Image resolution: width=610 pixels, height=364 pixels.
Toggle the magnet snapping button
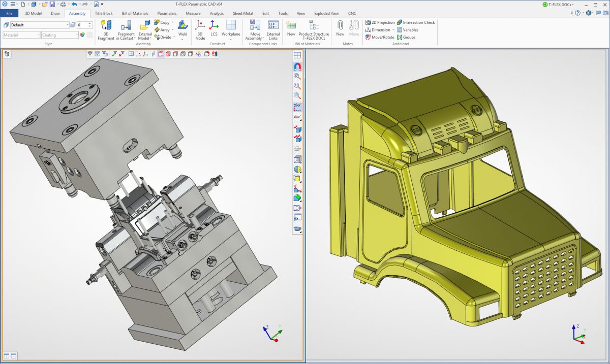click(x=297, y=67)
